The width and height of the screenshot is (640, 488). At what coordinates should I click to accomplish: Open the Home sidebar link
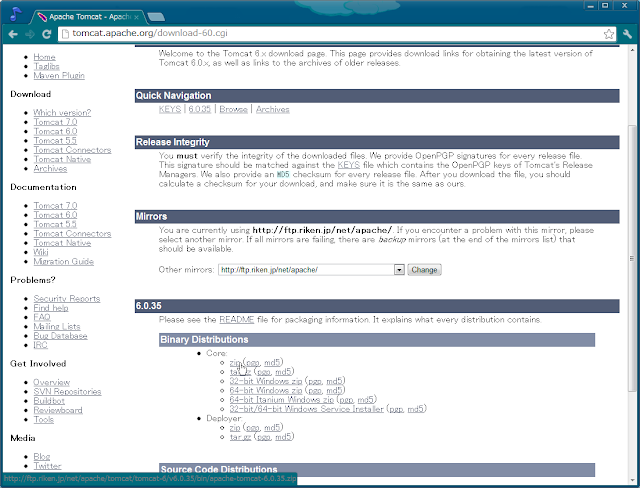(x=44, y=57)
